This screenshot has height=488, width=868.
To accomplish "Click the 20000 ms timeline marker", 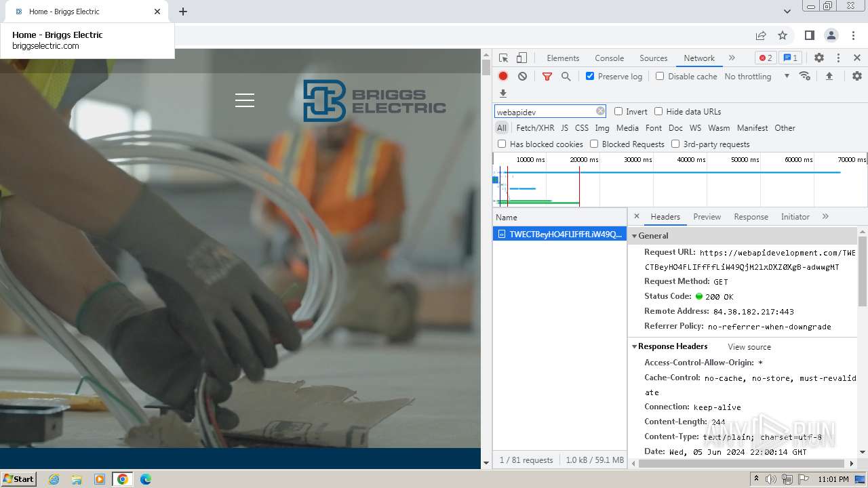I will point(584,160).
